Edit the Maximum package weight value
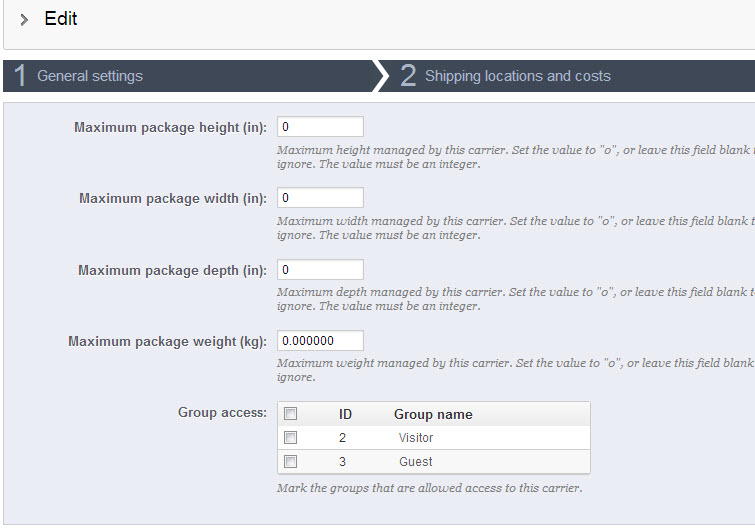This screenshot has height=528, width=755. pyautogui.click(x=320, y=341)
